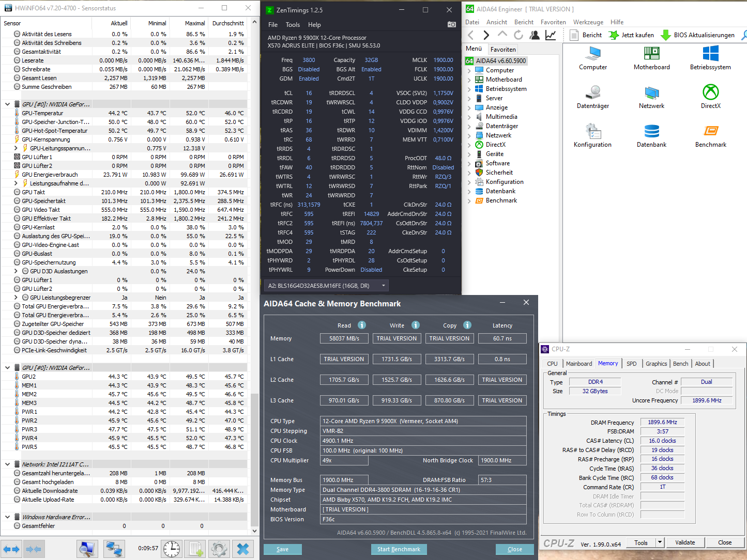The height and width of the screenshot is (560, 747).
Task: Click the info icon next to Read
Action: click(x=362, y=325)
